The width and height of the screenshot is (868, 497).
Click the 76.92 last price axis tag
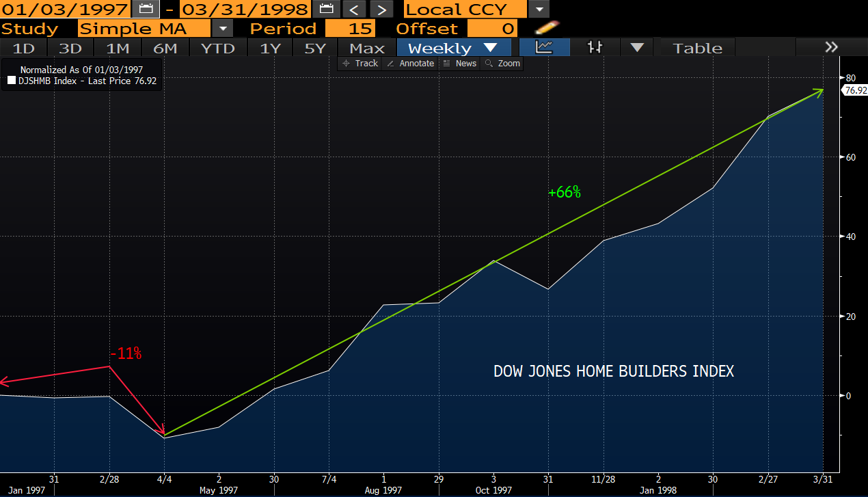click(855, 90)
